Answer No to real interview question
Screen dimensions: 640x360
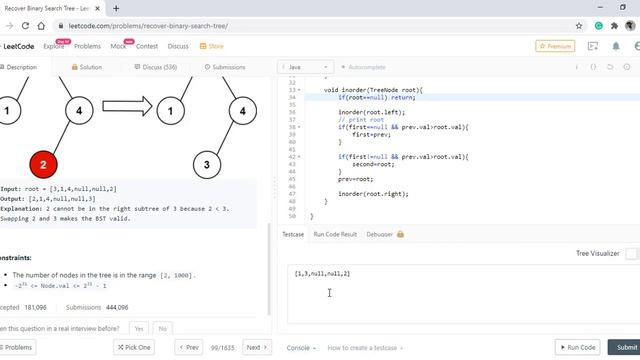pos(162,329)
